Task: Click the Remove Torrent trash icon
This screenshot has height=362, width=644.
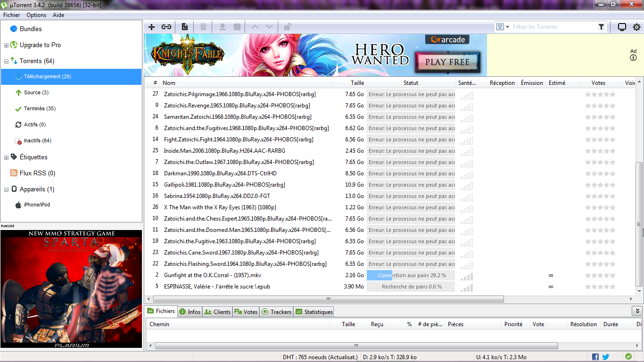Action: (x=203, y=27)
